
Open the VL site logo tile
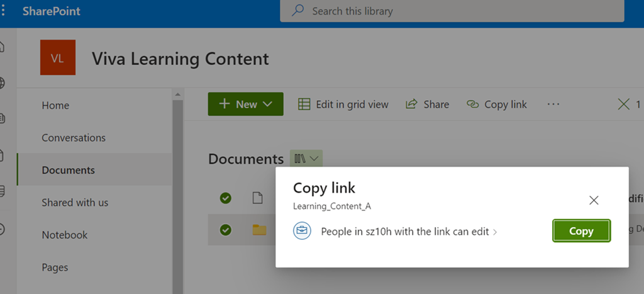(57, 57)
